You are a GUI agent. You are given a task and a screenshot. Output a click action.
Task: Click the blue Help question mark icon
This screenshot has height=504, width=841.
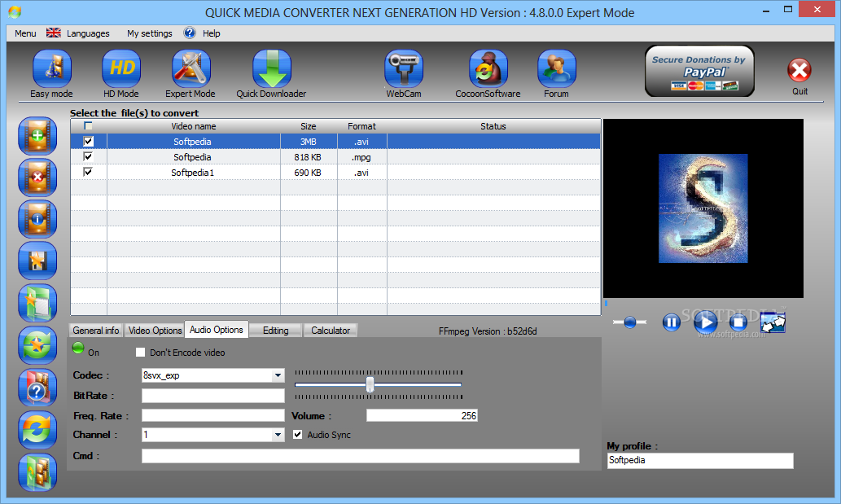(x=190, y=33)
